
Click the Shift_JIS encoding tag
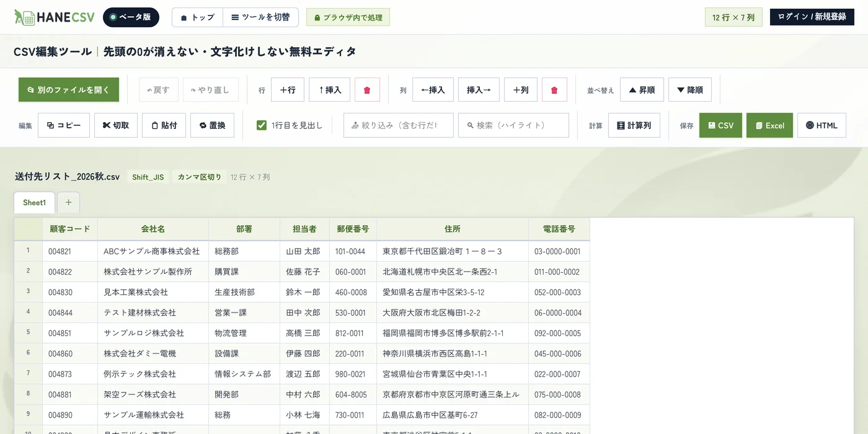[x=148, y=177]
